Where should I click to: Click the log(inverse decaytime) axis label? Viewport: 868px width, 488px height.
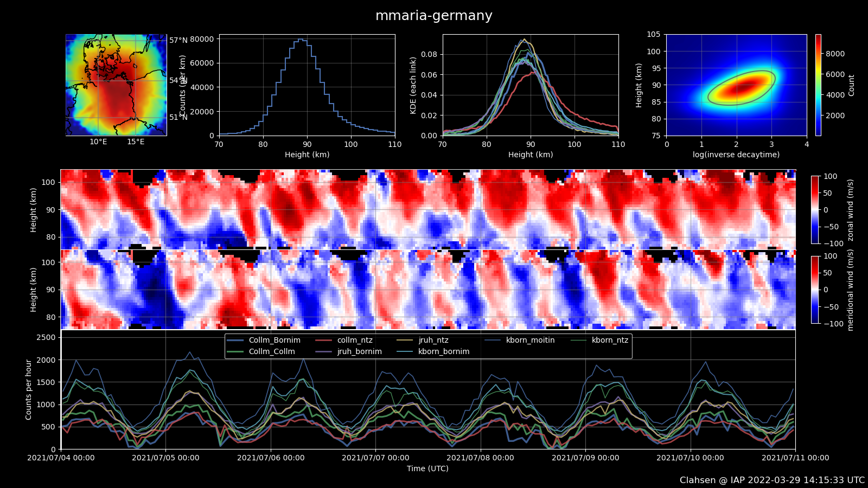pyautogui.click(x=736, y=155)
